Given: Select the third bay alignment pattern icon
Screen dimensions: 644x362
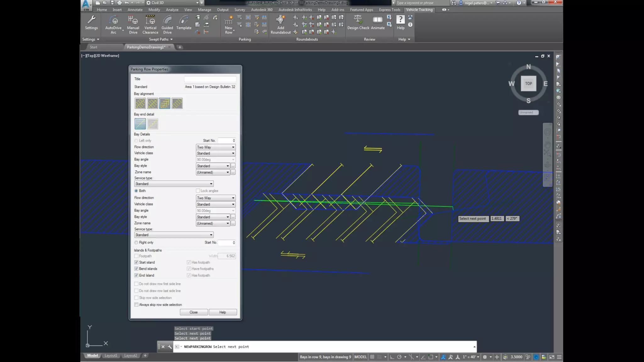Looking at the screenshot, I should tap(164, 103).
